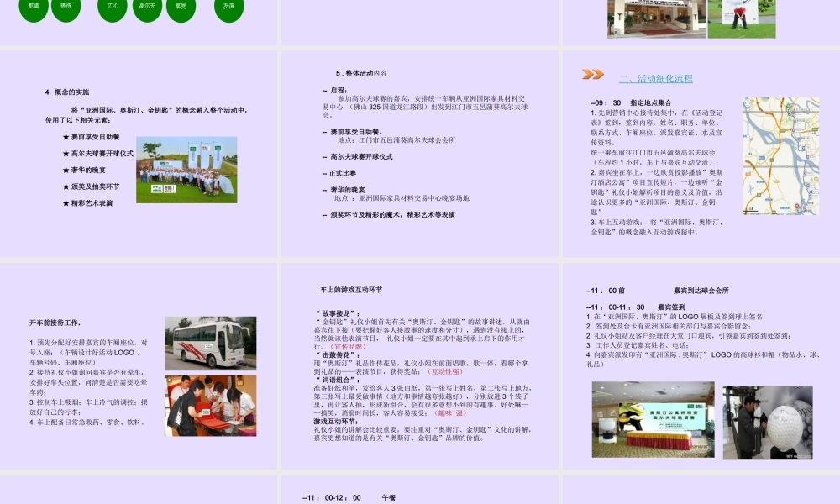Click the paragraph starting 将"亚洲国际、奥斯汀、金钥匙"的概念
The image size is (840, 504).
click(x=146, y=115)
